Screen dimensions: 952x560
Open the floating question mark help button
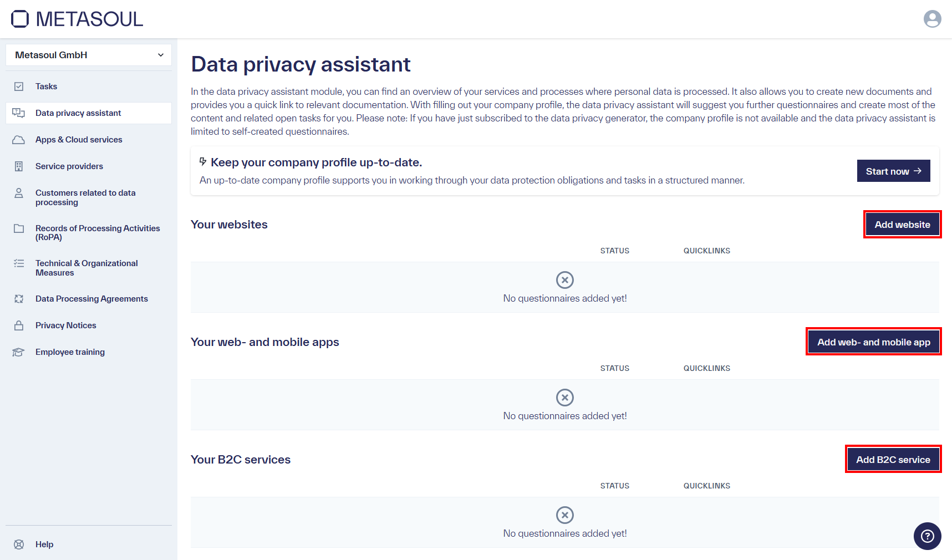tap(927, 536)
